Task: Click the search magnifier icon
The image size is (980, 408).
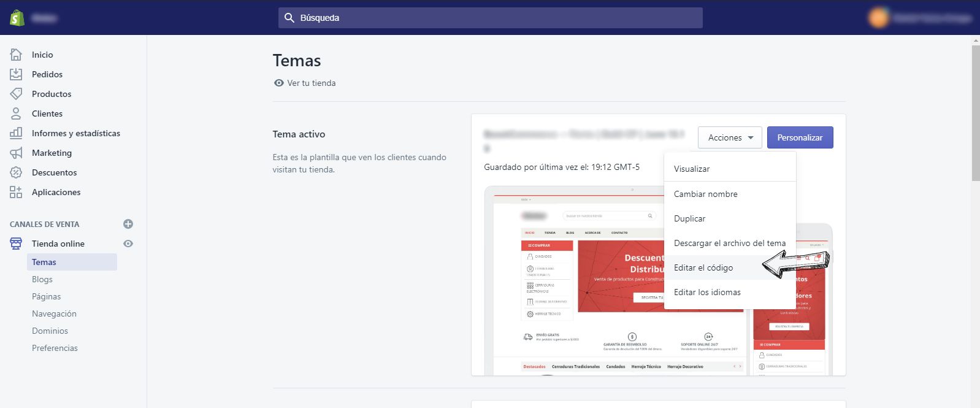Action: click(x=289, y=18)
